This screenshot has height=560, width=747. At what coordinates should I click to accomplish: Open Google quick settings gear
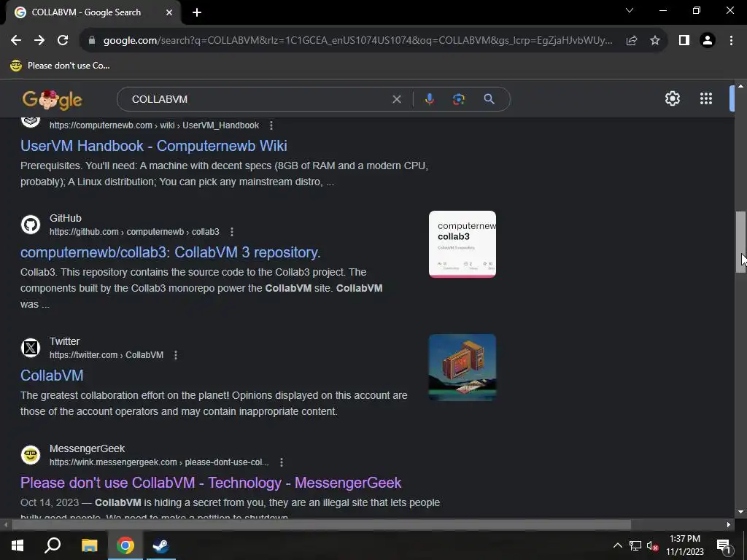(x=672, y=98)
